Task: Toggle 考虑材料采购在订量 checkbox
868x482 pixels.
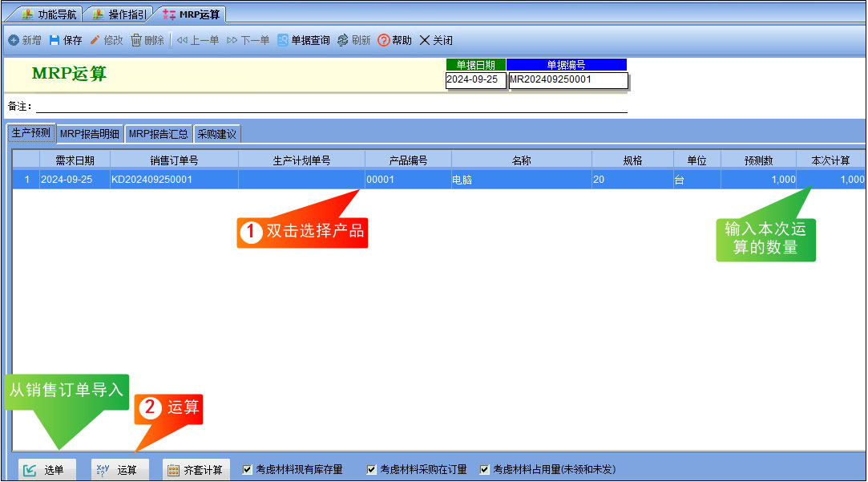Action: [371, 470]
